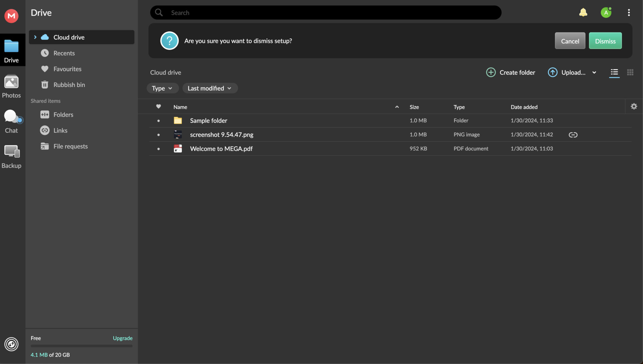Switch to list view layout
Screen dimensions: 643x364
coord(615,72)
